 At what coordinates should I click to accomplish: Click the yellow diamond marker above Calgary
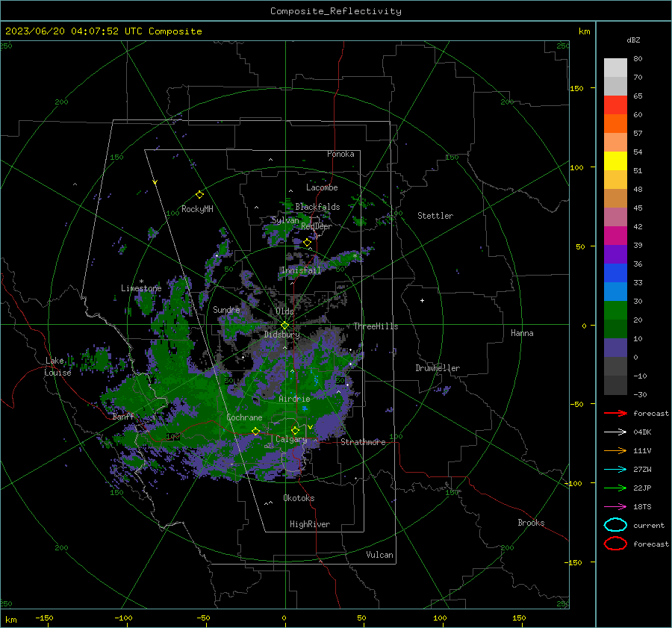295,430
